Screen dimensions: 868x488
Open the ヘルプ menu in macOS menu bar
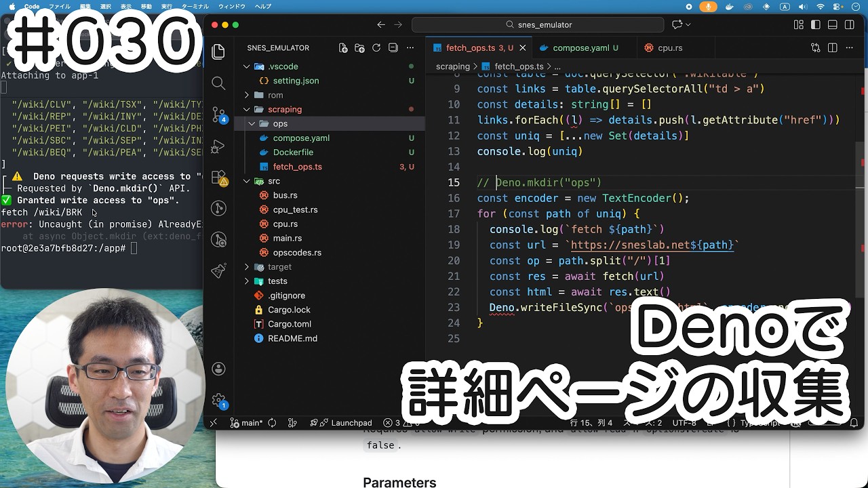click(x=262, y=6)
